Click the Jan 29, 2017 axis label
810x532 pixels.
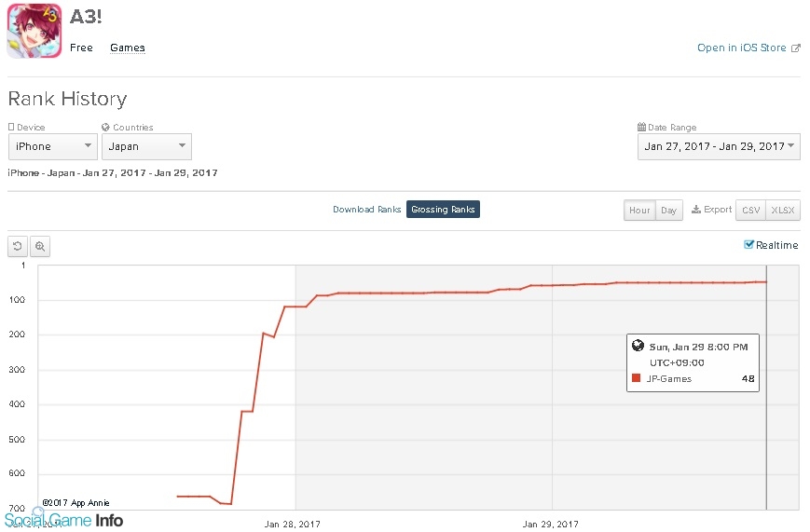[x=550, y=525]
